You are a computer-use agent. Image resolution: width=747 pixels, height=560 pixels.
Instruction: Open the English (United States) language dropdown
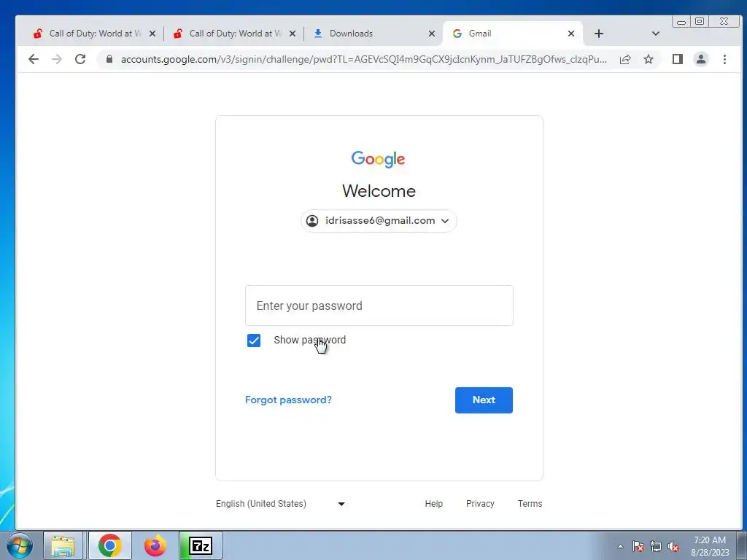coord(281,504)
